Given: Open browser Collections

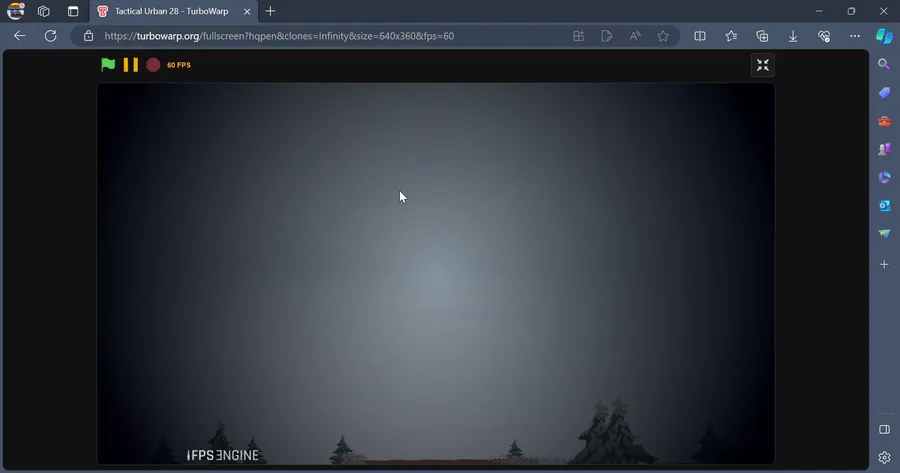Looking at the screenshot, I should (x=762, y=36).
